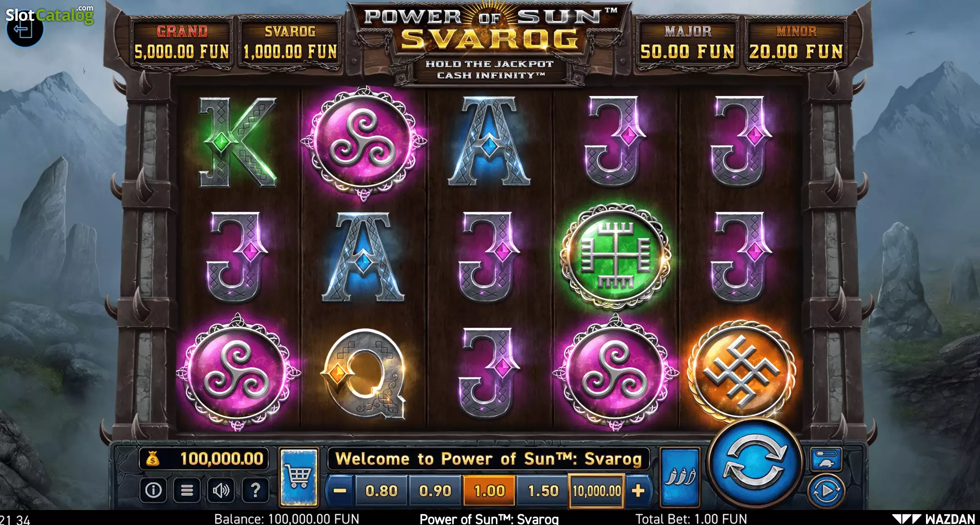Decrease the bet with the minus button

pyautogui.click(x=340, y=491)
